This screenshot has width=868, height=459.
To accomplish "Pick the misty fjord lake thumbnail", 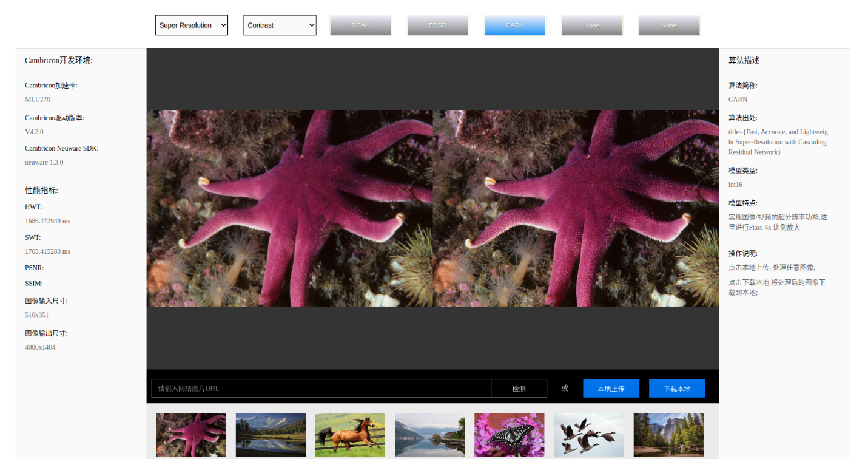I will point(429,435).
